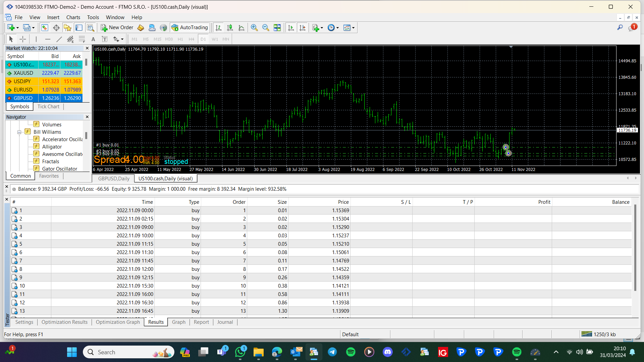644x362 pixels.
Task: Open the Market Watch panel icon
Action: [44, 28]
